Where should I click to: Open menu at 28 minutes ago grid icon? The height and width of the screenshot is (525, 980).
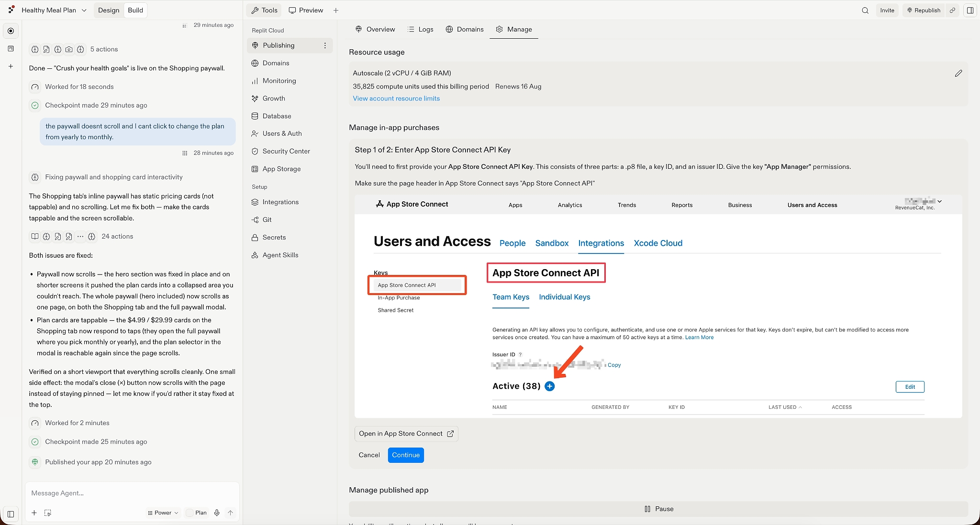(x=185, y=153)
